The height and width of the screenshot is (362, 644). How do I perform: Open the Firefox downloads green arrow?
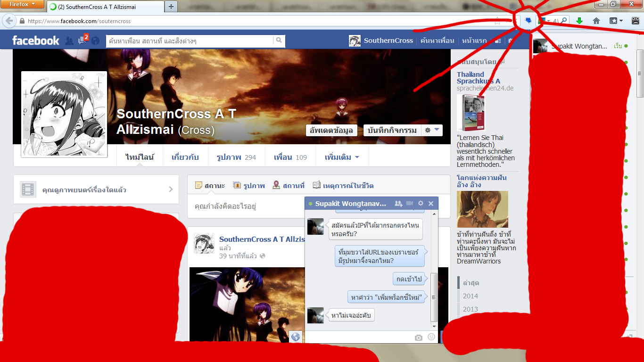[x=579, y=21]
